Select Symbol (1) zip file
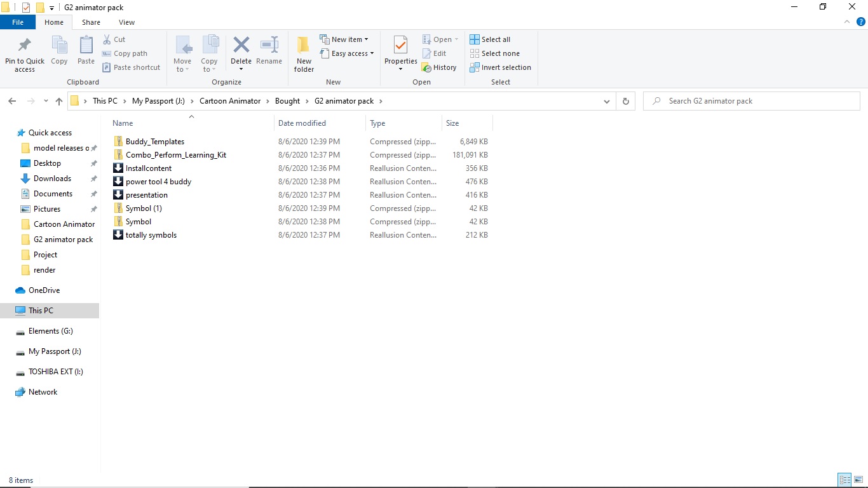The image size is (868, 488). (x=144, y=208)
